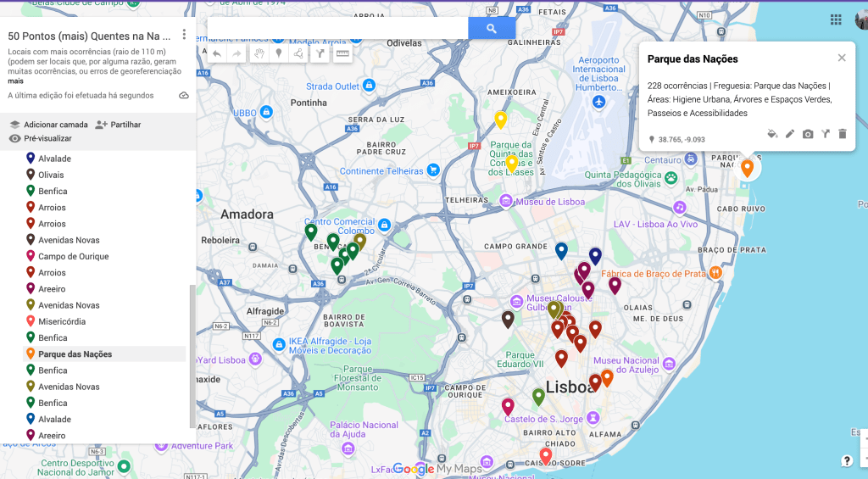Screen dimensions: 868x479
Task: Click the blue search button
Action: (x=492, y=29)
